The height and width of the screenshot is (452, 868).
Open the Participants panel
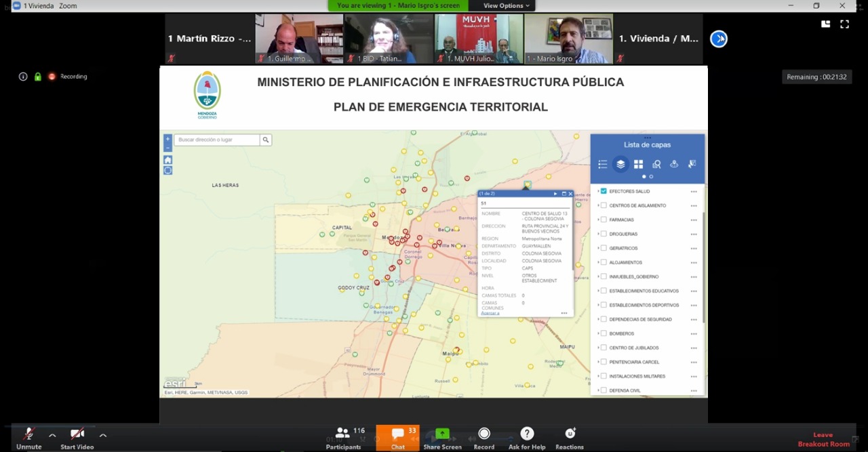coord(344,438)
